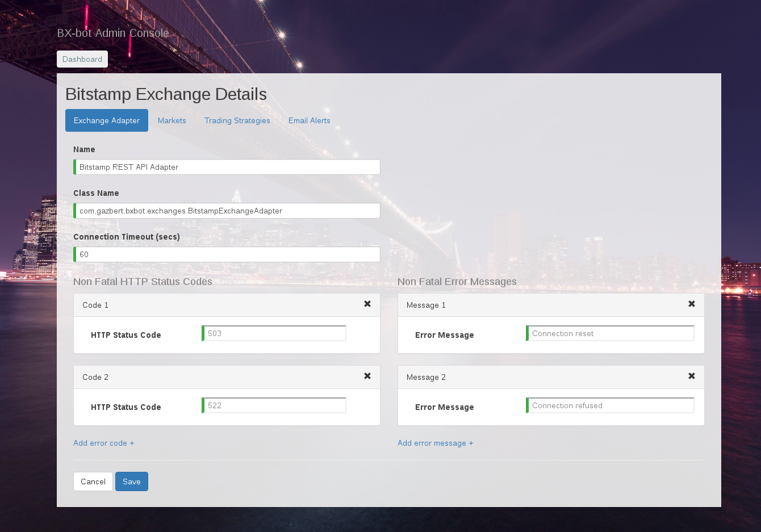
Task: Click HTTP Status Code label in Code 1
Action: (x=126, y=335)
